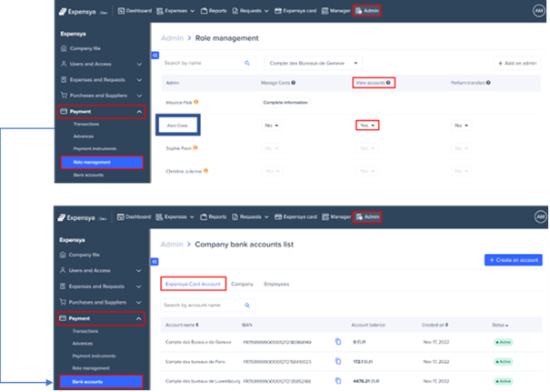Open Jhon Cook's Manage Cards No dropdown
Image resolution: width=550 pixels, height=392 pixels.
[273, 125]
